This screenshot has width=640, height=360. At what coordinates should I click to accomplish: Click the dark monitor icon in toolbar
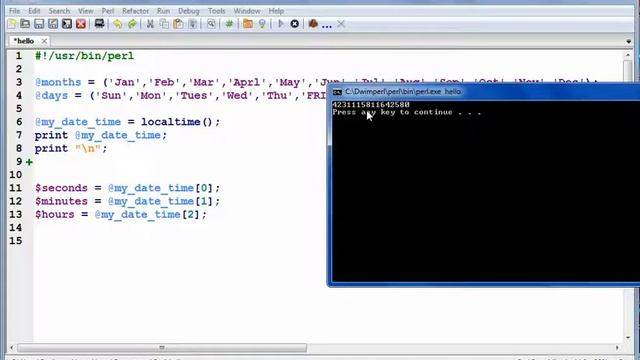click(x=99, y=24)
